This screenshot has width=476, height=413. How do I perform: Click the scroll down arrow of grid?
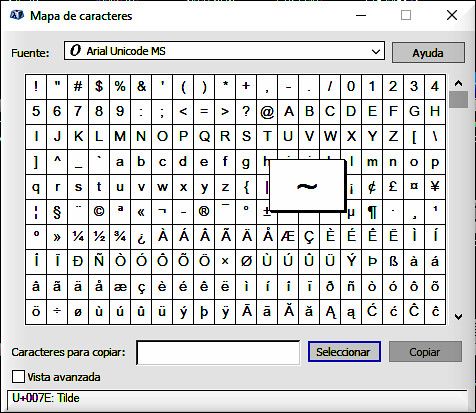[x=459, y=317]
